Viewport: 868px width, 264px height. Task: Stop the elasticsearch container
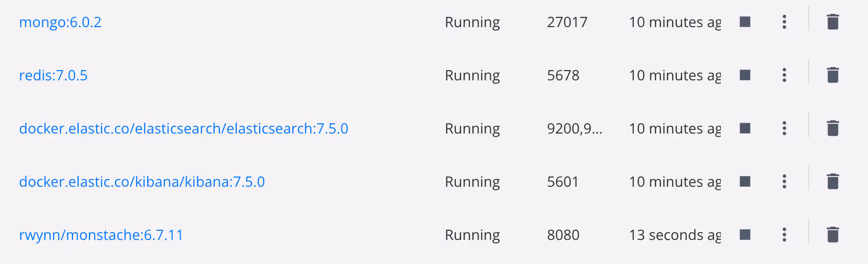tap(745, 128)
